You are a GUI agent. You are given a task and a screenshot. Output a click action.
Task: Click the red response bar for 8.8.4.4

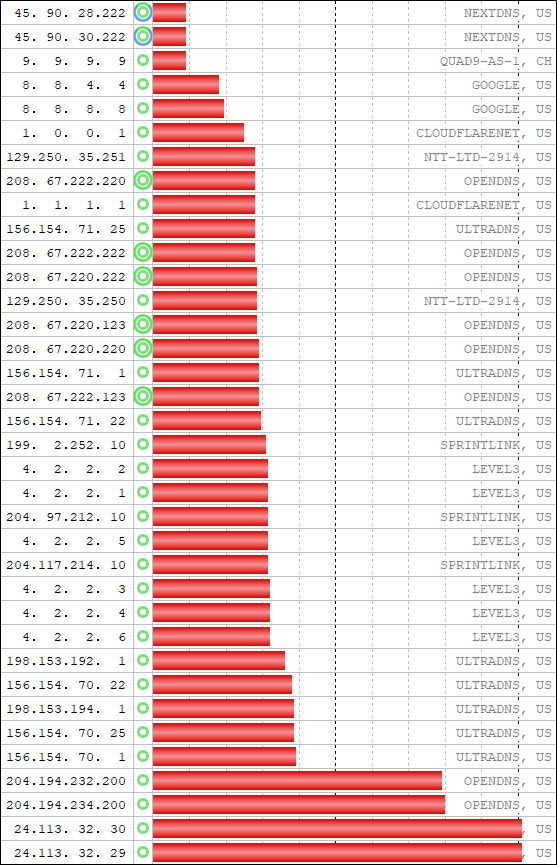tap(186, 84)
